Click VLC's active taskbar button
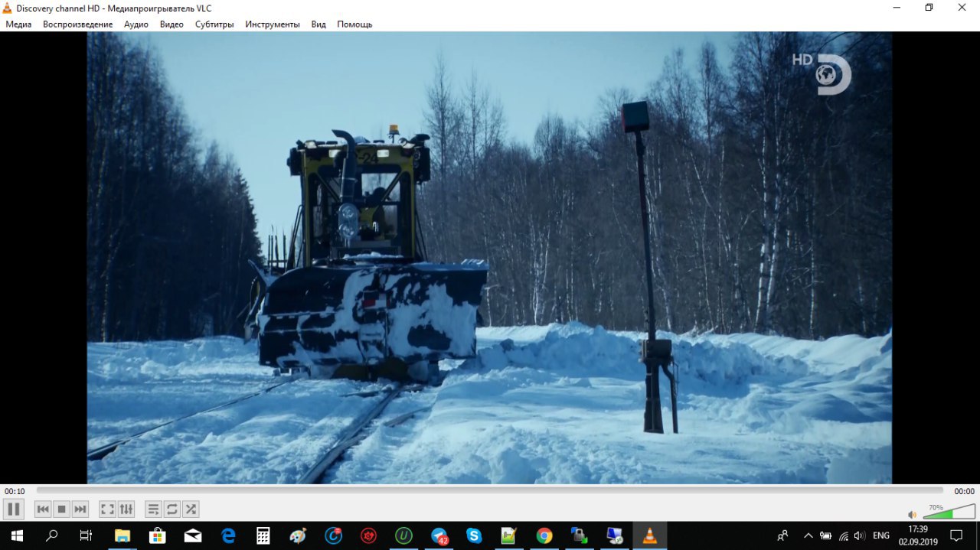Viewport: 980px width, 550px height. pos(650,535)
